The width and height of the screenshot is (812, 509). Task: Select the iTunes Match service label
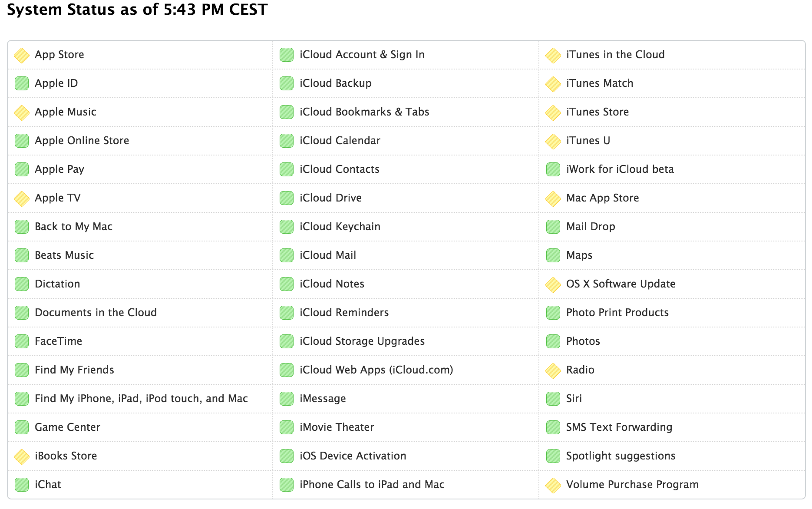coord(599,83)
